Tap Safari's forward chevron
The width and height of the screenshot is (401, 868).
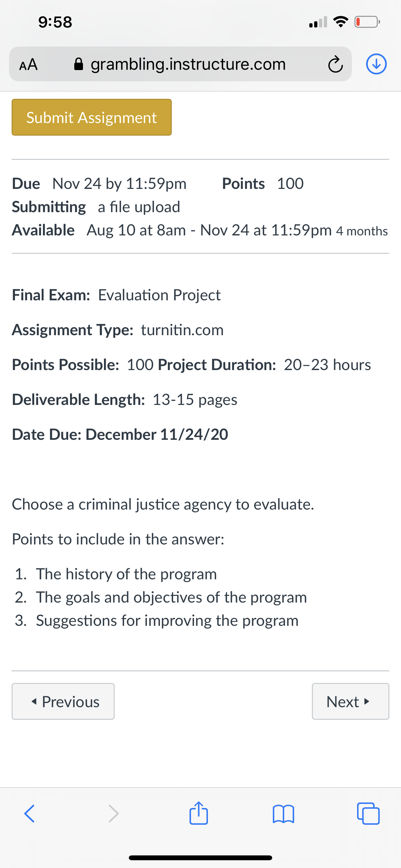pyautogui.click(x=114, y=814)
